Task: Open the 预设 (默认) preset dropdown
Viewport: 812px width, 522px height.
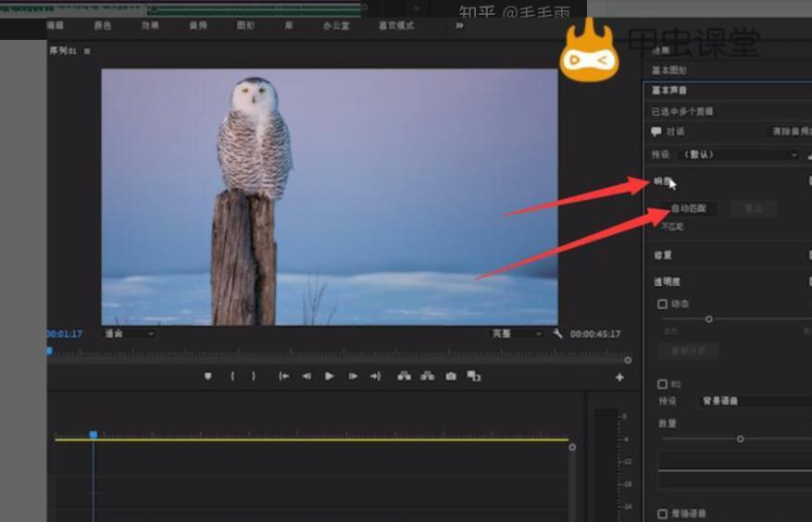Action: point(738,155)
